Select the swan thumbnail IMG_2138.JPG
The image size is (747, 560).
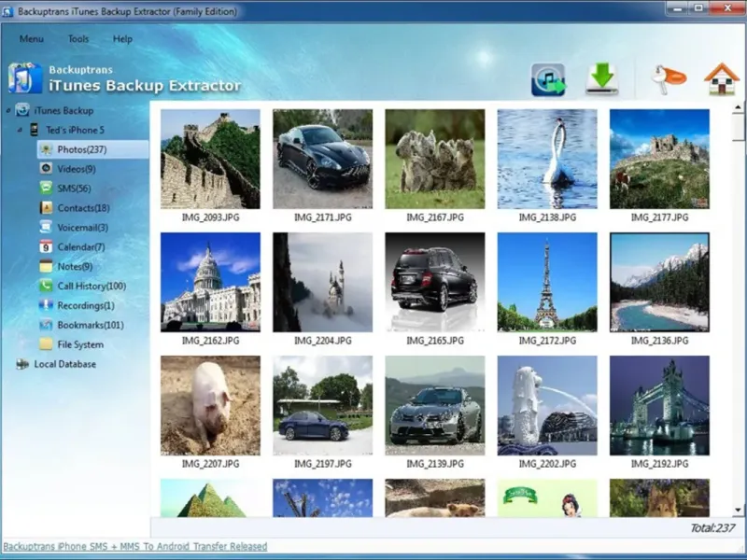547,159
